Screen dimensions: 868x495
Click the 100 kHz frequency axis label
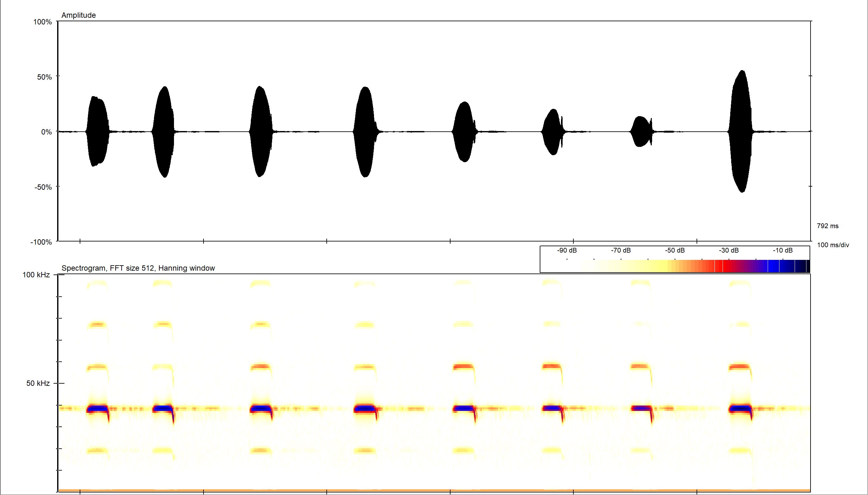click(x=36, y=275)
